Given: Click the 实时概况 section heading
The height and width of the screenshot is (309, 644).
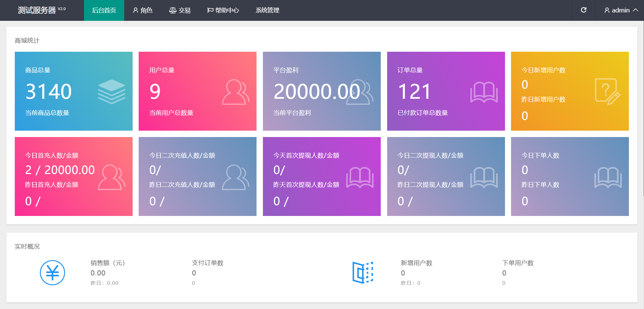Looking at the screenshot, I should [27, 247].
